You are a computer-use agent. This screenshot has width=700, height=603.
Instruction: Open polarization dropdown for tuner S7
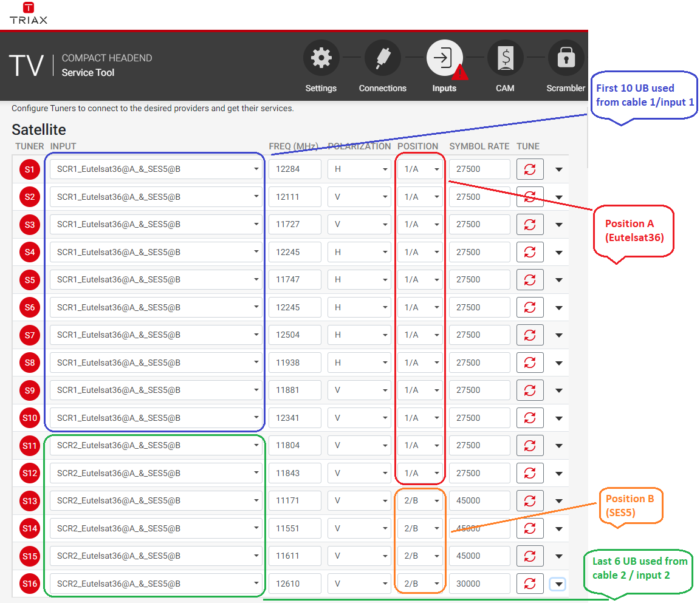pyautogui.click(x=359, y=335)
